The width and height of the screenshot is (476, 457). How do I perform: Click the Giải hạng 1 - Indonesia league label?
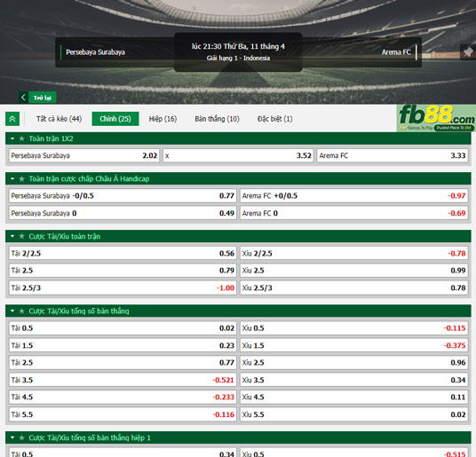coord(238,58)
